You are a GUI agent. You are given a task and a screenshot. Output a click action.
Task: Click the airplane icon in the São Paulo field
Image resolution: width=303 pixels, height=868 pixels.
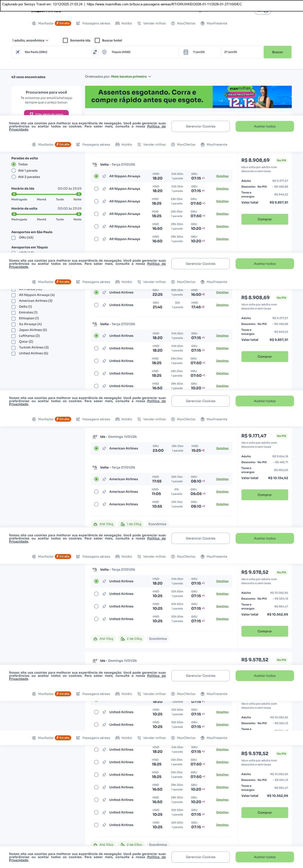18,52
